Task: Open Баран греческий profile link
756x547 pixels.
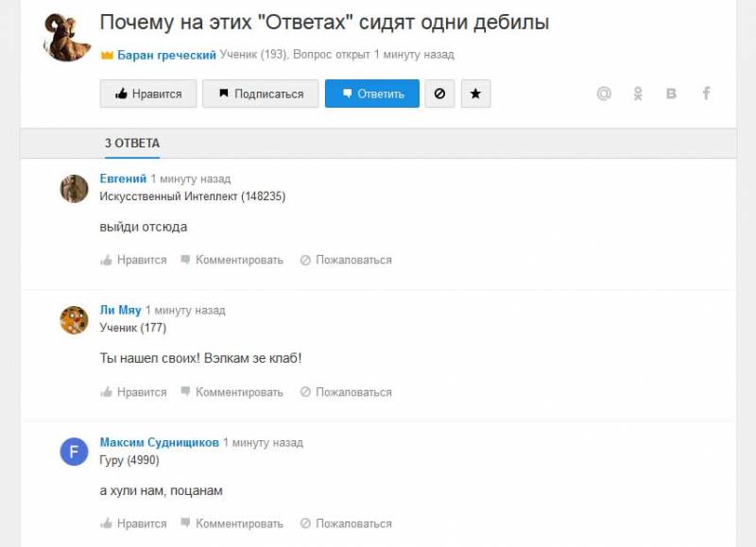Action: 166,55
